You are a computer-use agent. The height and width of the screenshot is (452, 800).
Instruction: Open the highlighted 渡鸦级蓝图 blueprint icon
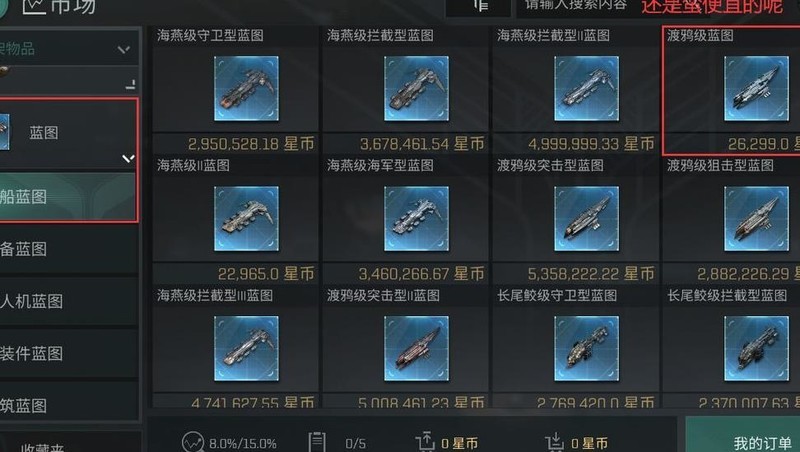point(756,89)
